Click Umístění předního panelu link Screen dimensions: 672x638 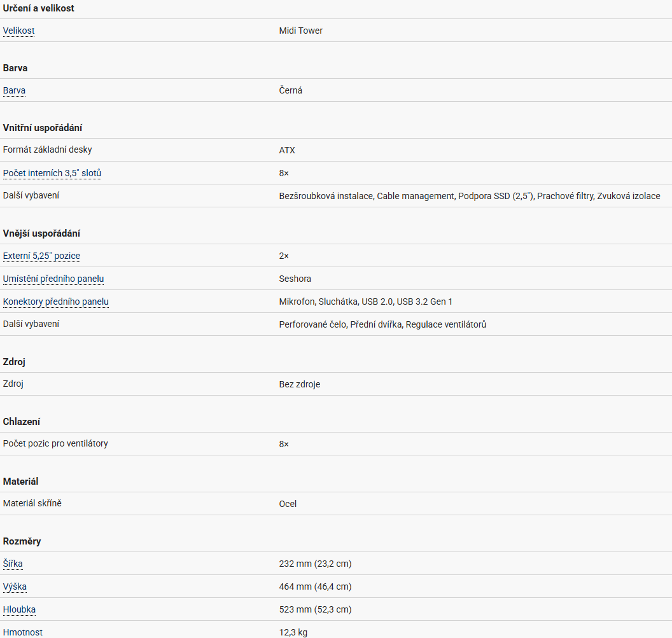click(53, 279)
